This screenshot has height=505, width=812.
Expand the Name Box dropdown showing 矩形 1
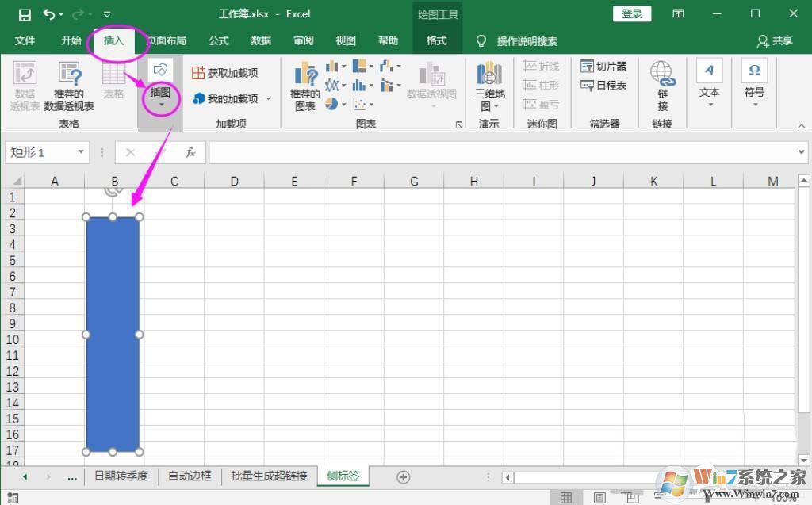pyautogui.click(x=82, y=151)
